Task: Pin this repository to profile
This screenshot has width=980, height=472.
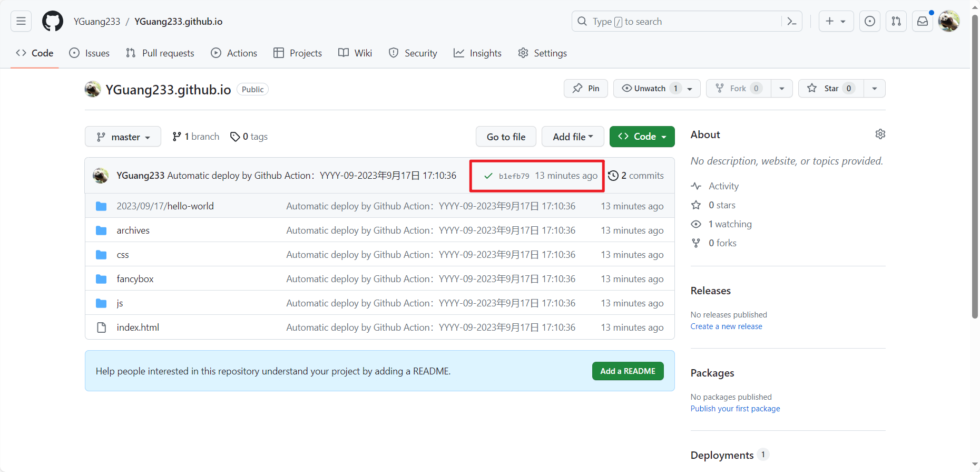Action: [x=586, y=89]
